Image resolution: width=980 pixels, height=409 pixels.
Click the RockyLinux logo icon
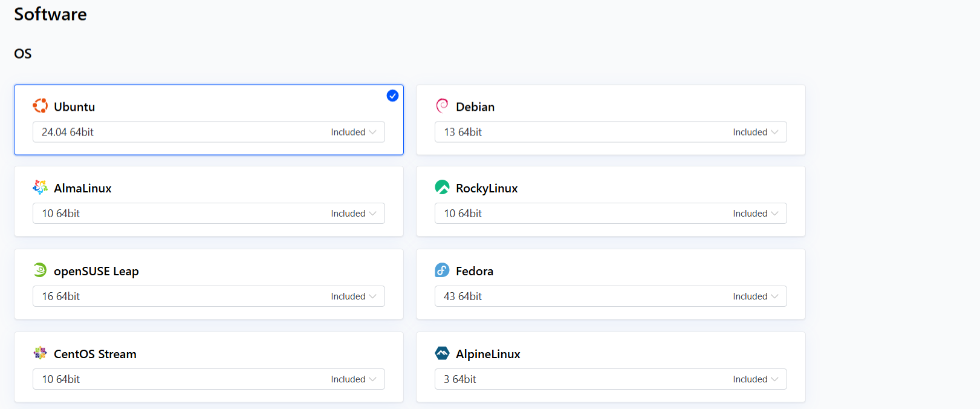tap(443, 188)
